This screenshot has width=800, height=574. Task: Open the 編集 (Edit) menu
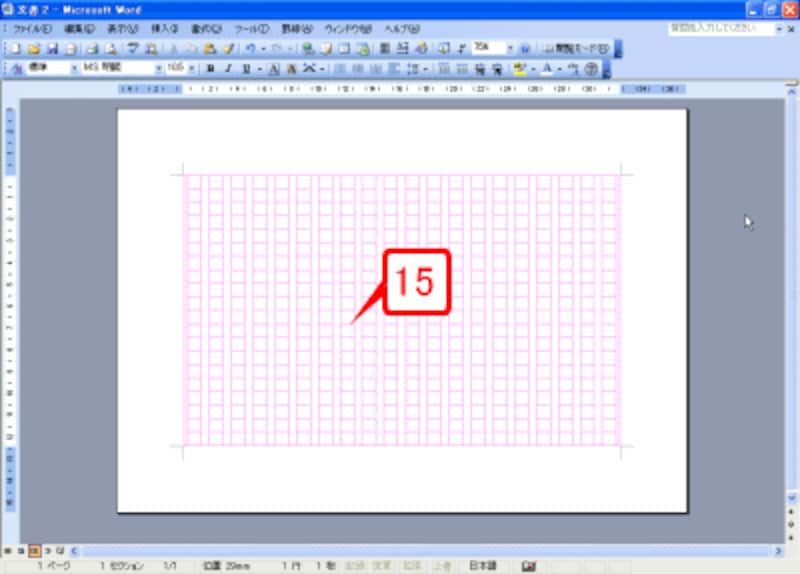[x=80, y=29]
